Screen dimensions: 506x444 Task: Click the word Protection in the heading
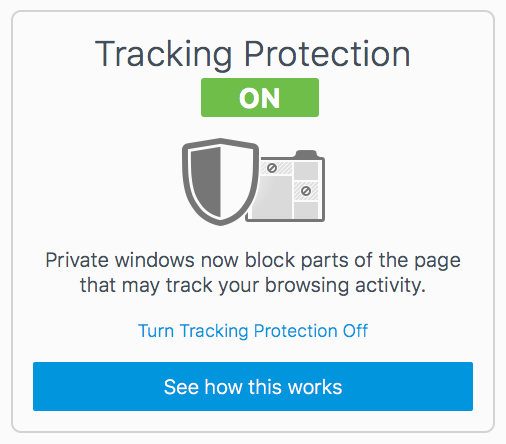[x=327, y=53]
